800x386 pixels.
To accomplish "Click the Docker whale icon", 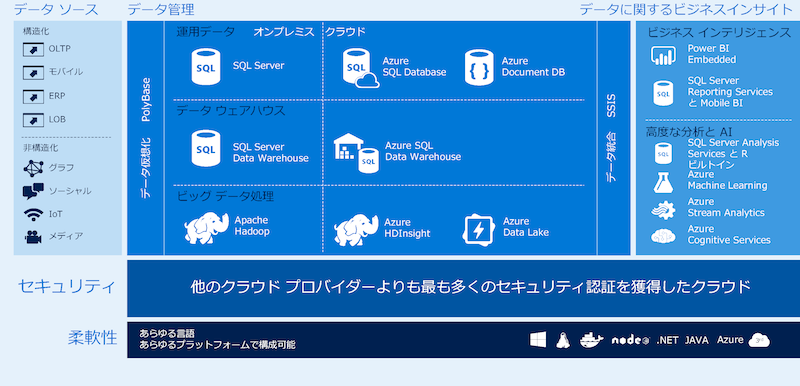I will click(x=592, y=340).
